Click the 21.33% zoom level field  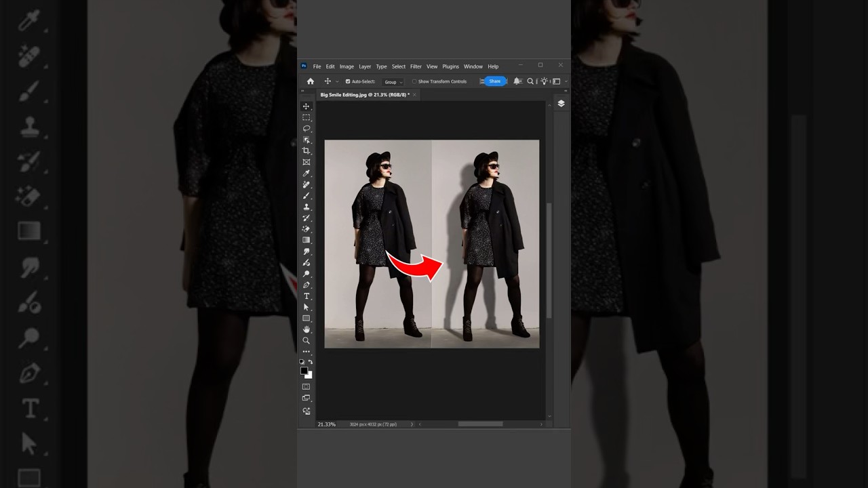coord(327,424)
